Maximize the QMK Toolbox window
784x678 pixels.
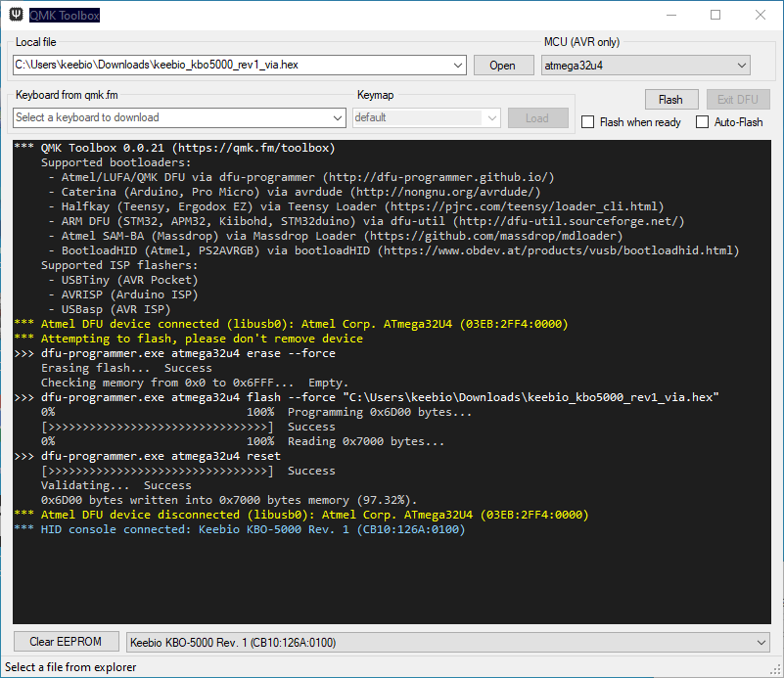point(715,15)
